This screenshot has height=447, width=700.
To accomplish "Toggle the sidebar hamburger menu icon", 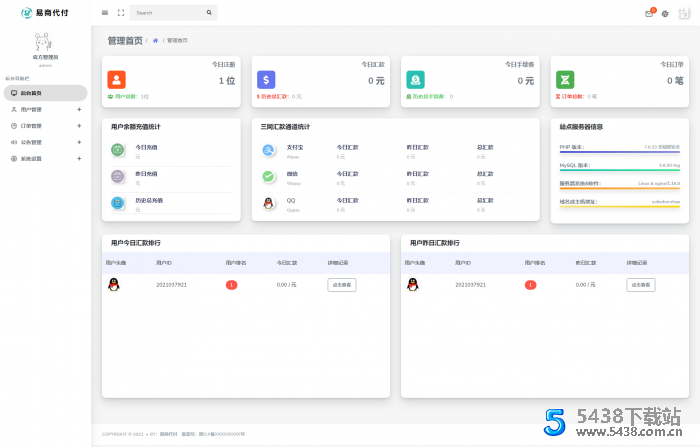I will (x=105, y=13).
